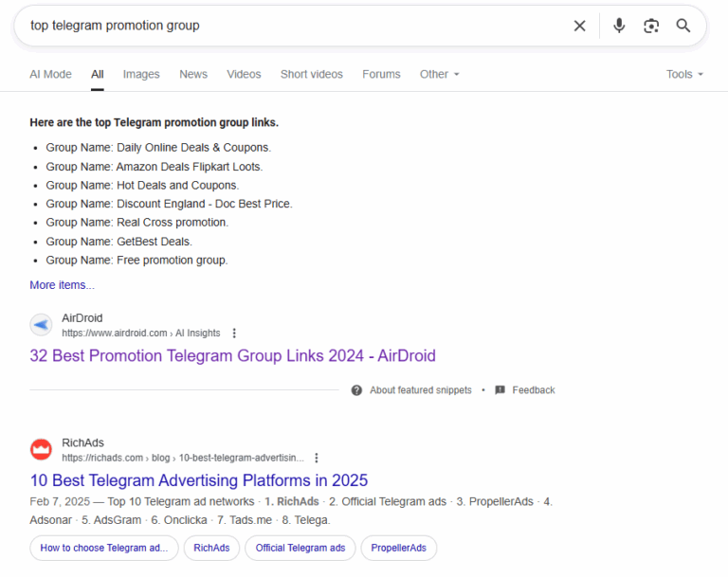Switch to the News tab

193,74
